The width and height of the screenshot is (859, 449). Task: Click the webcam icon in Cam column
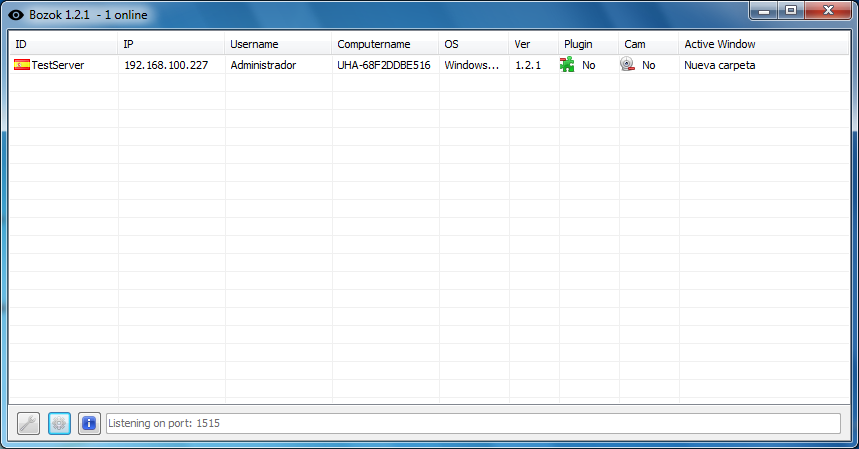click(627, 65)
